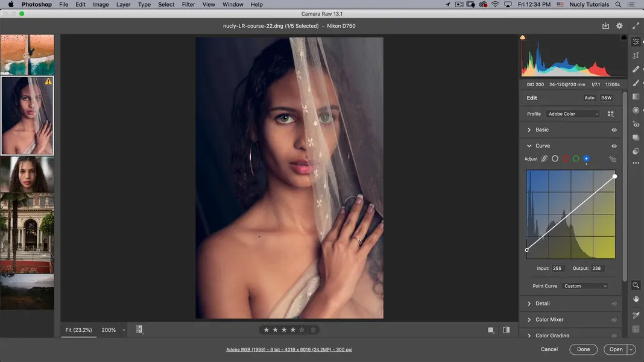This screenshot has height=362, width=644.
Task: Select the Graduated Filter tool
Action: [x=636, y=96]
